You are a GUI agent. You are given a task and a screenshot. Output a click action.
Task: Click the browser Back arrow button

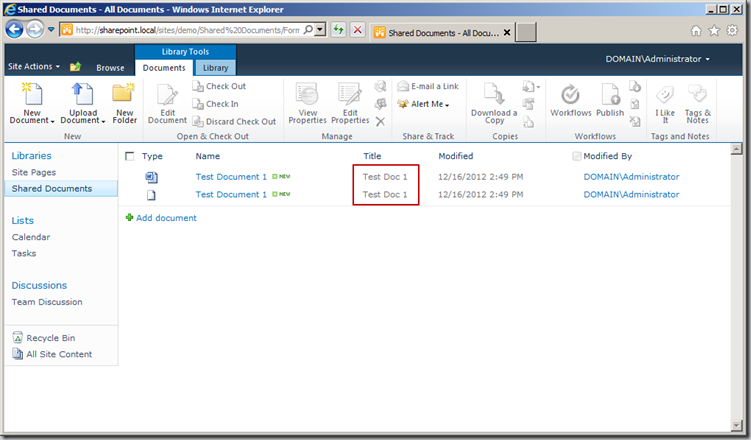tap(14, 30)
